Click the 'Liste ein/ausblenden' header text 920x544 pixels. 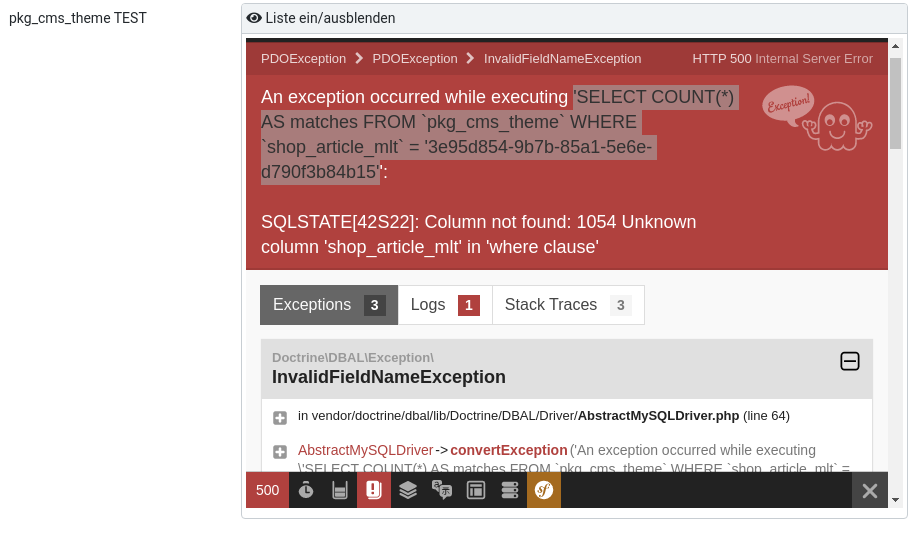330,18
